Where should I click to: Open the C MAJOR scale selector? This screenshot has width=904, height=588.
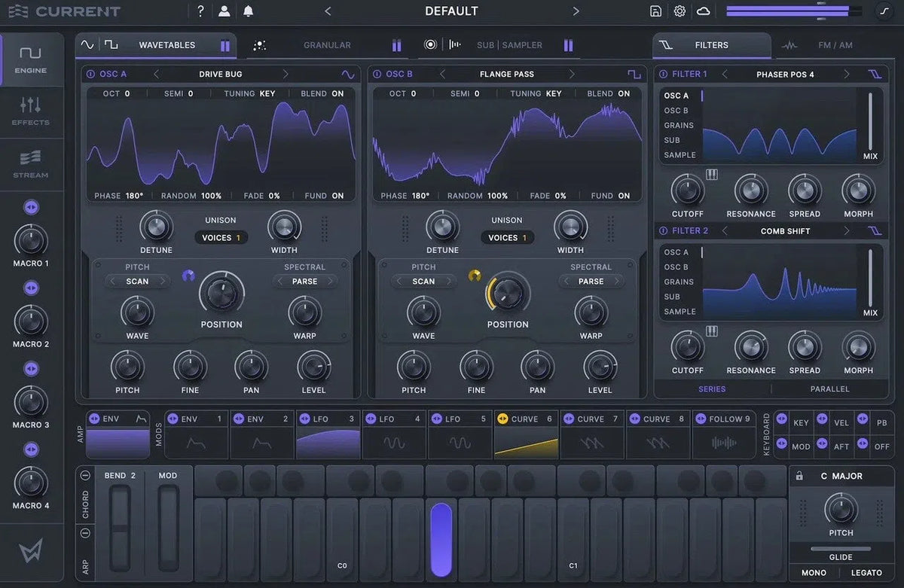point(841,476)
